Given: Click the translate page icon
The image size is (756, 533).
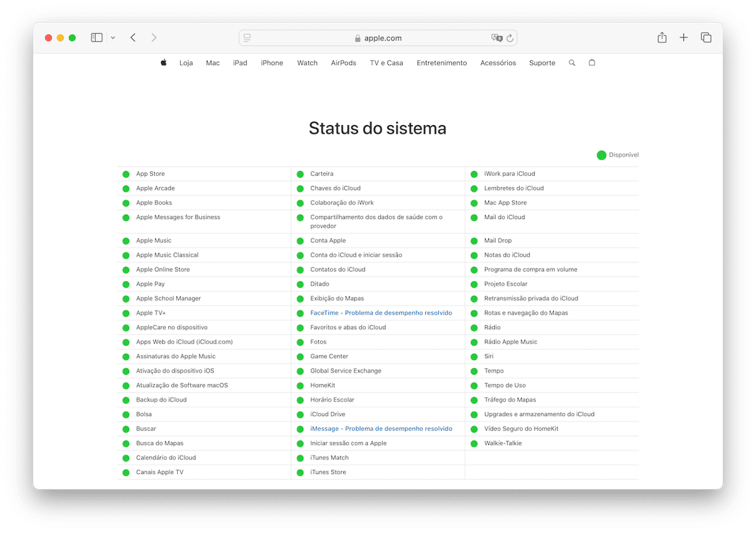Looking at the screenshot, I should point(497,38).
